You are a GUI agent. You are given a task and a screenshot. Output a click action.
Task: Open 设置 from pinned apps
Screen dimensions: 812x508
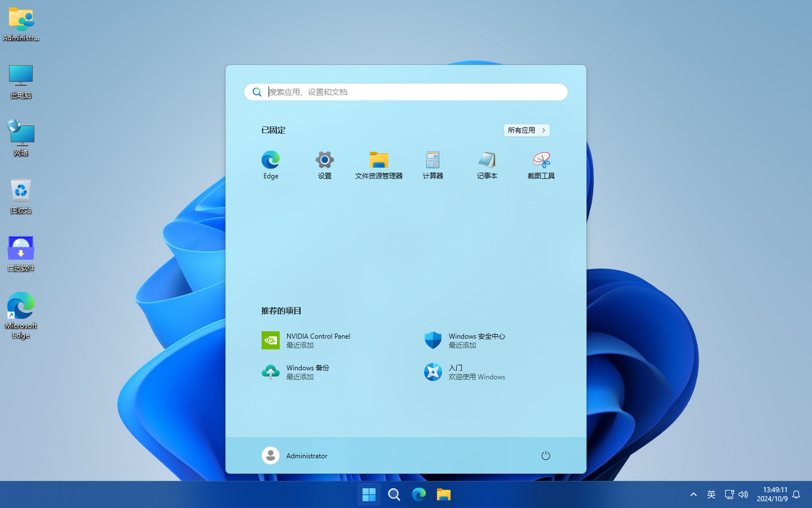(x=325, y=165)
